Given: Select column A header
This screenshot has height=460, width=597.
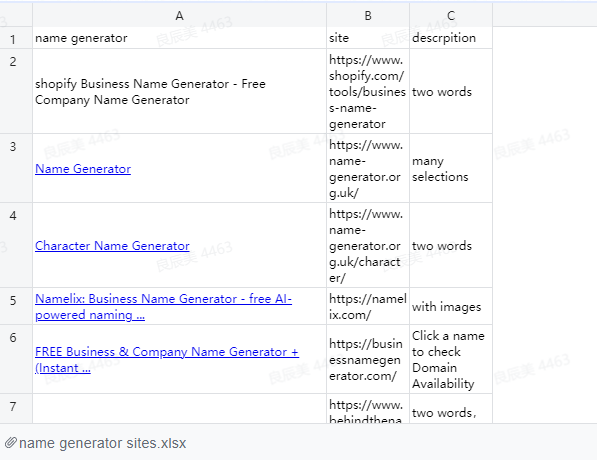Looking at the screenshot, I should (x=179, y=16).
